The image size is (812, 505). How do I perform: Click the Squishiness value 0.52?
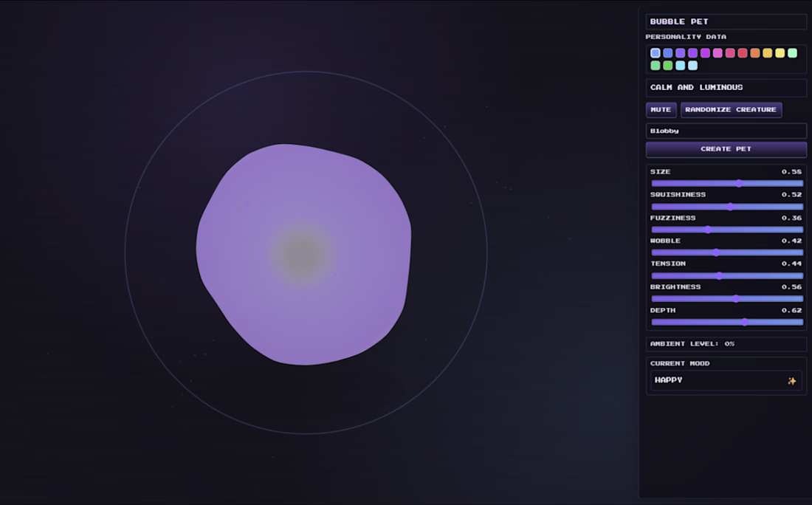coord(791,195)
